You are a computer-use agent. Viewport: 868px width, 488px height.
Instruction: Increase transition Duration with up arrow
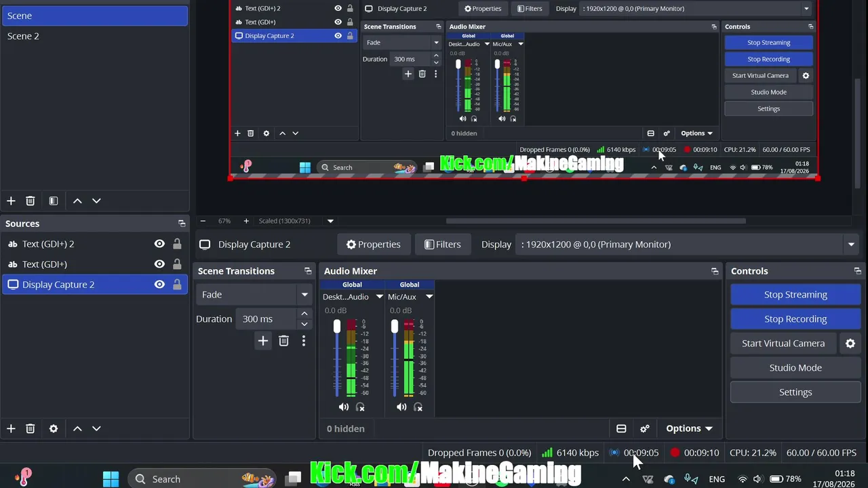tap(304, 314)
